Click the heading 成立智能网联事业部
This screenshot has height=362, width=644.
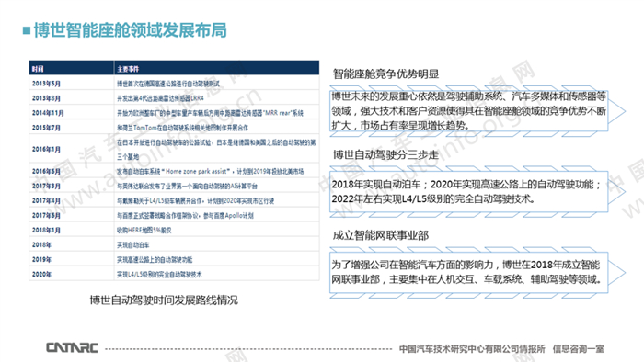pos(381,235)
